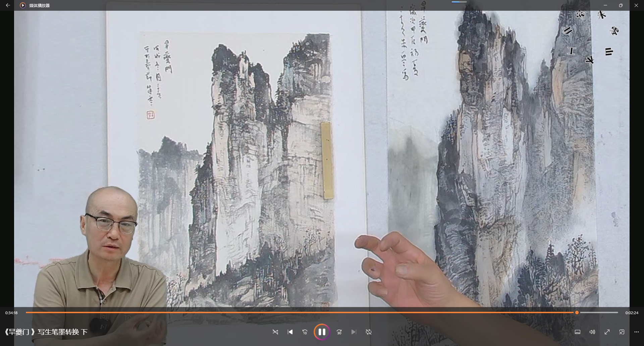Viewport: 644px width, 346px height.
Task: Close the media player window
Action: coord(636,5)
